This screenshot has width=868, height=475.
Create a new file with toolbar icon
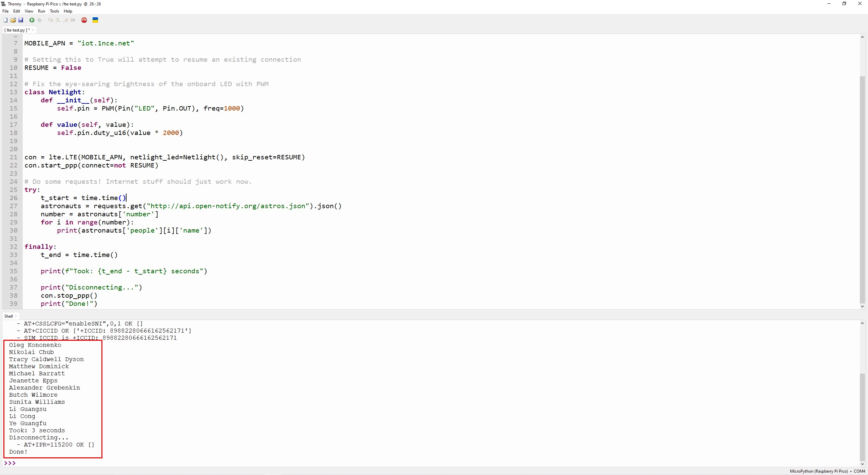5,20
